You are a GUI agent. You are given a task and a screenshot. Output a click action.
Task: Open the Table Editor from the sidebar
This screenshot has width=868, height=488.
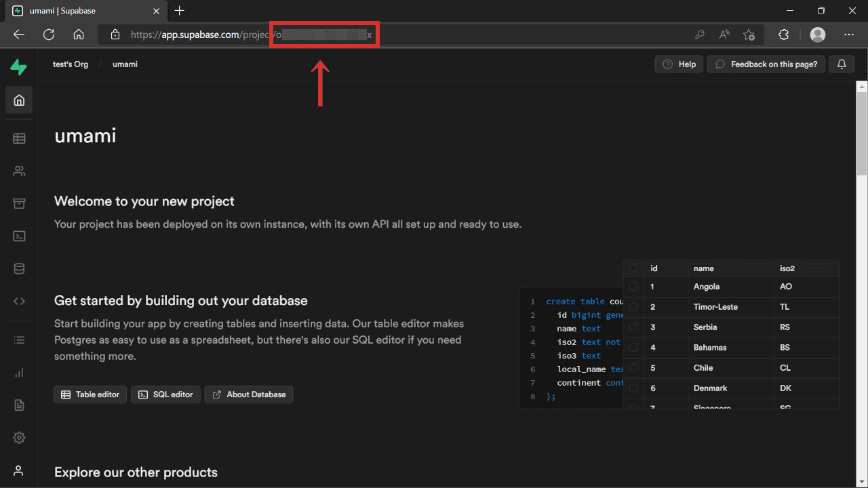point(19,138)
